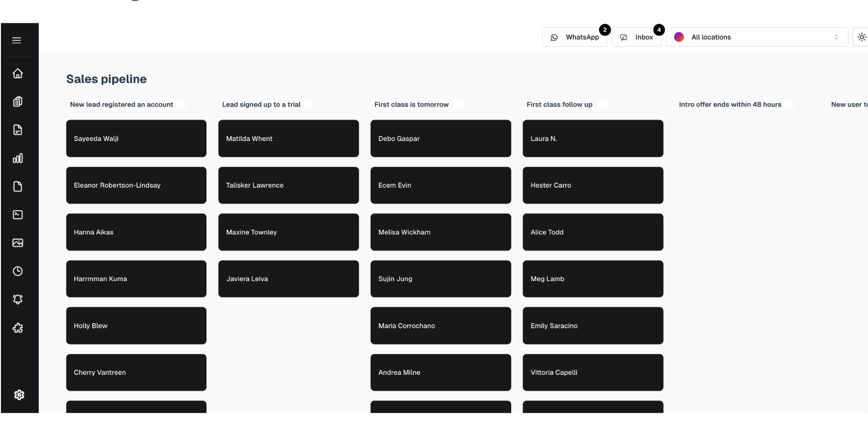Open the puzzle piece integrations icon

(x=18, y=328)
